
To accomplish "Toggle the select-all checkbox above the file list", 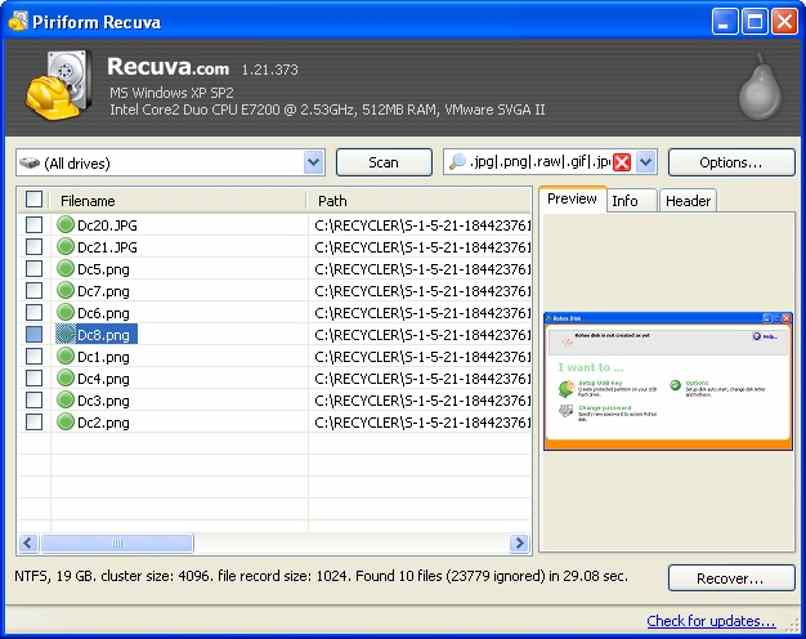I will pos(33,200).
